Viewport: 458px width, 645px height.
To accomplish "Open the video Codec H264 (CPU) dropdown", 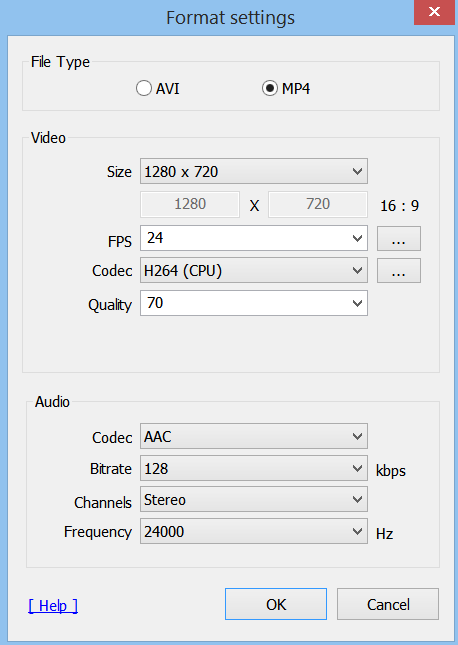I will tap(254, 270).
